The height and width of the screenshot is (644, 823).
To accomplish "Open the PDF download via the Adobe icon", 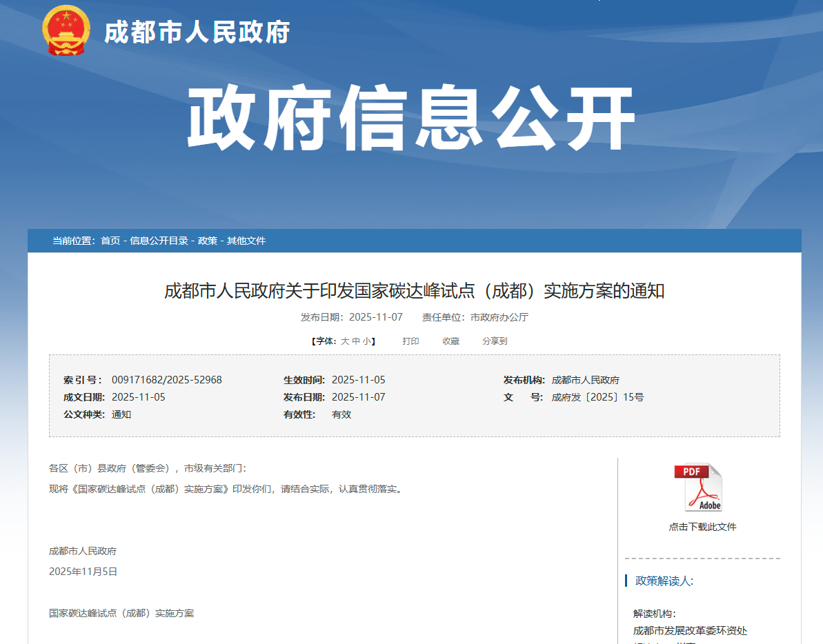I will click(x=697, y=488).
